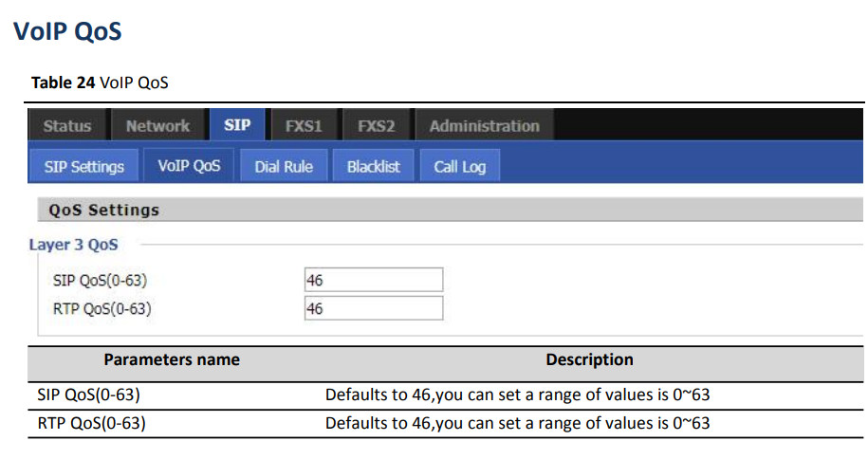Open the FXS1 tab
Screen dimensions: 868x459
tap(304, 125)
